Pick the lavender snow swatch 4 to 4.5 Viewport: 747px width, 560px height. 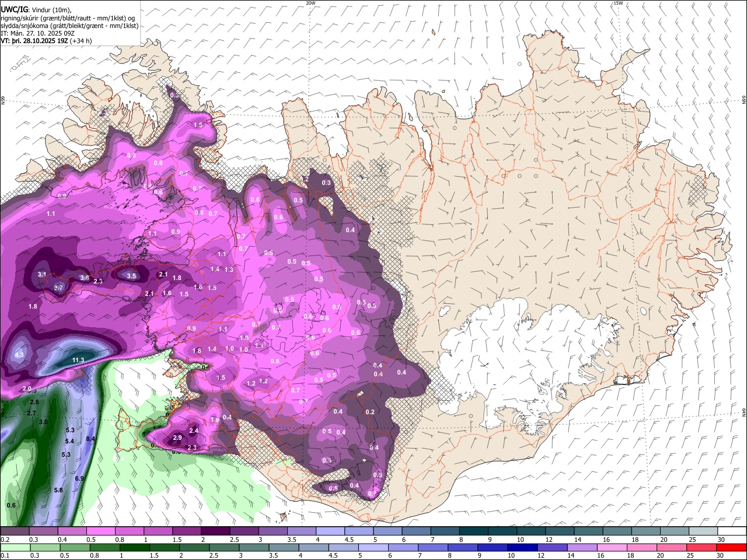tap(330, 531)
